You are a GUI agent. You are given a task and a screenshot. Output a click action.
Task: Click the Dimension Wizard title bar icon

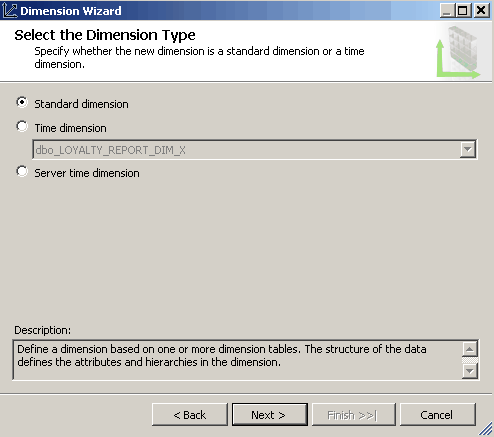(x=9, y=11)
